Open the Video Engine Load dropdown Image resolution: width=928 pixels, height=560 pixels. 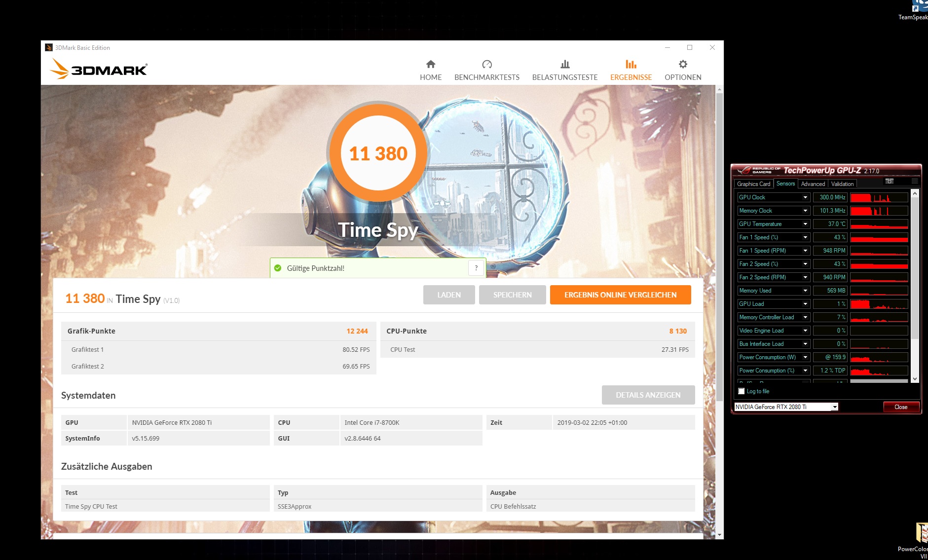click(805, 331)
